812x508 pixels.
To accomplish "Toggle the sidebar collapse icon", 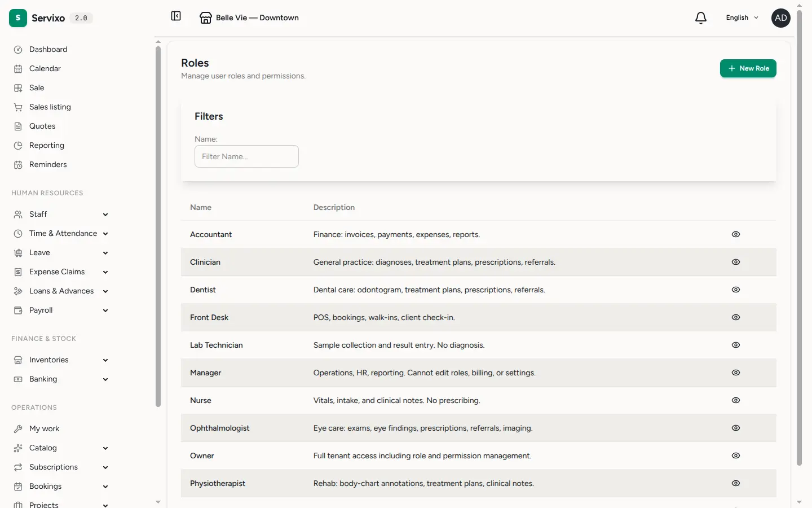I will point(176,16).
